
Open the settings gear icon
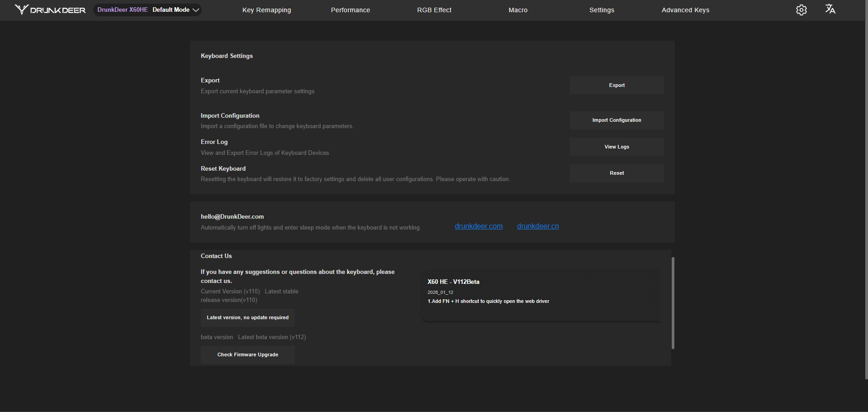coord(801,10)
